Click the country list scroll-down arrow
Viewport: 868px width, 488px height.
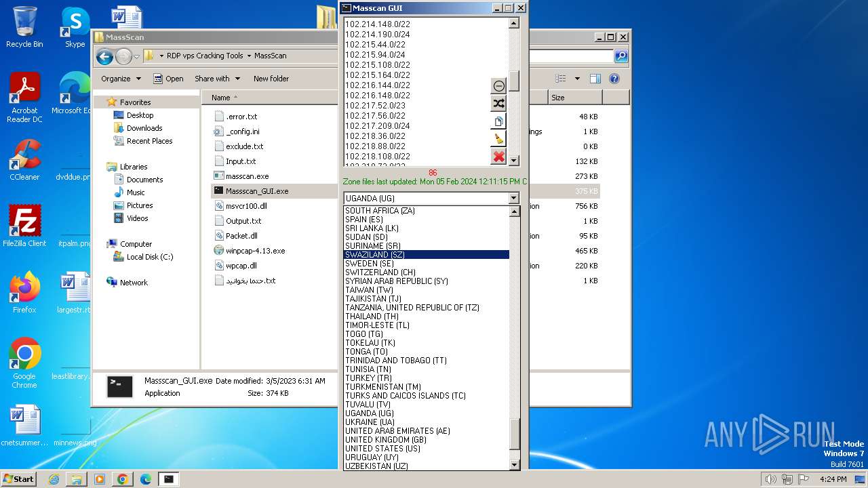(515, 465)
